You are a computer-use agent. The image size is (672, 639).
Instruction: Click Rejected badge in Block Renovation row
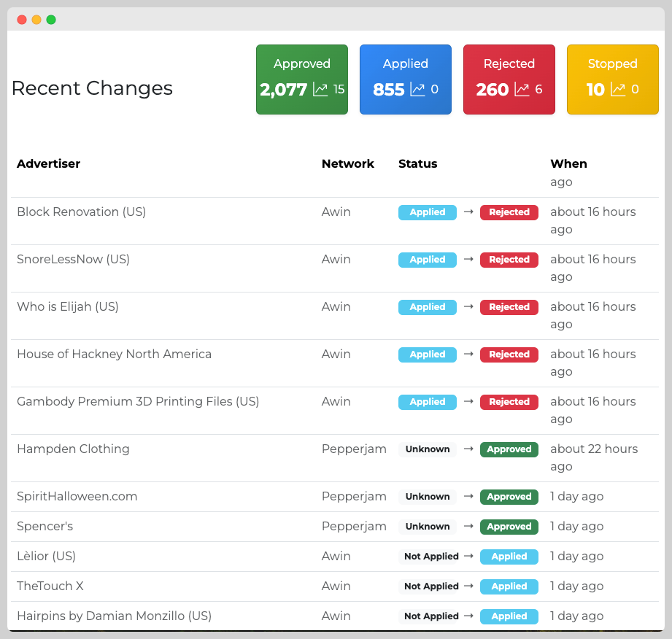(509, 212)
